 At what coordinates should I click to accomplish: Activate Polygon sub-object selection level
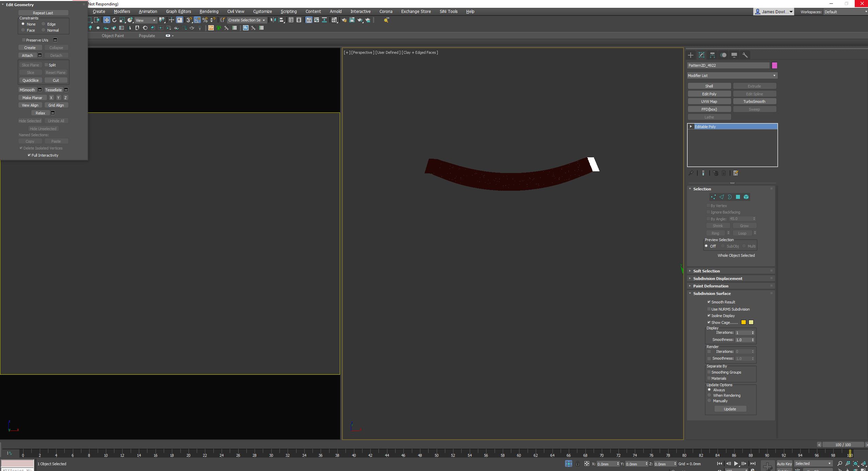[738, 197]
